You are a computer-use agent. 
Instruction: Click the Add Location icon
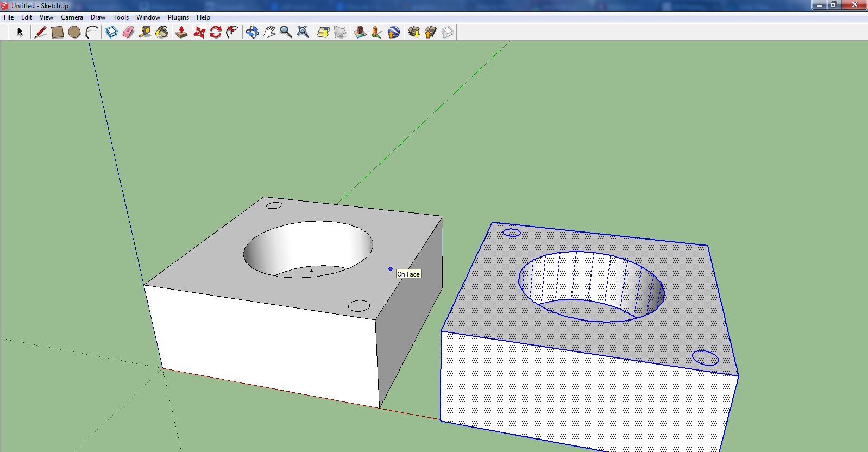(x=323, y=32)
